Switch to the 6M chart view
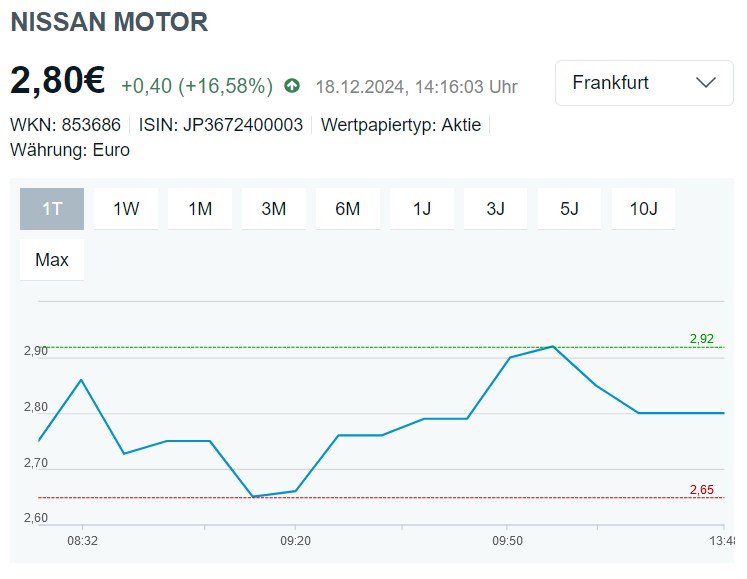Image resolution: width=747 pixels, height=579 pixels. (348, 209)
